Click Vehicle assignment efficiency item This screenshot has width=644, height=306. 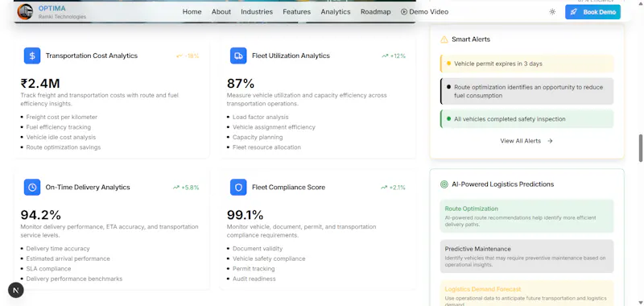tap(274, 127)
